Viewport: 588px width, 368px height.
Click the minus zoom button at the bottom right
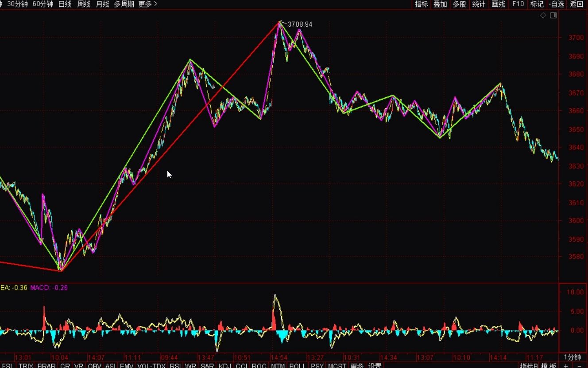click(x=580, y=366)
